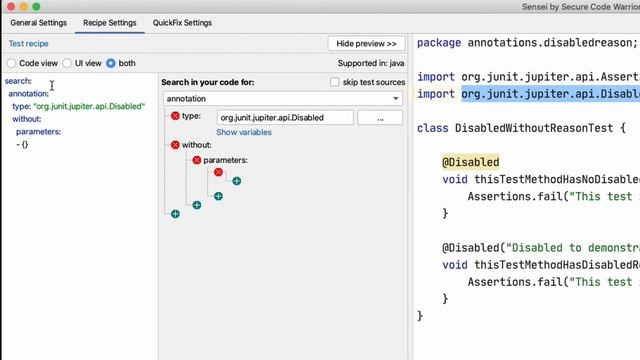Click the Test recipe link

tap(29, 44)
